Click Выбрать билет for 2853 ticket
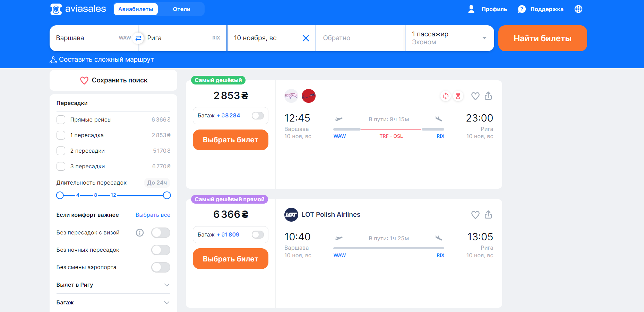This screenshot has height=312, width=644. pos(230,140)
